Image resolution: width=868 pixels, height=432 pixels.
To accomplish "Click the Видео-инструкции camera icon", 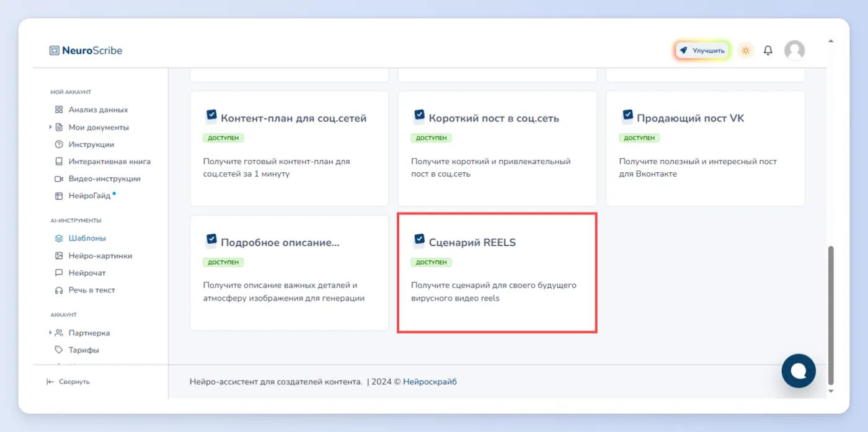I will (59, 179).
